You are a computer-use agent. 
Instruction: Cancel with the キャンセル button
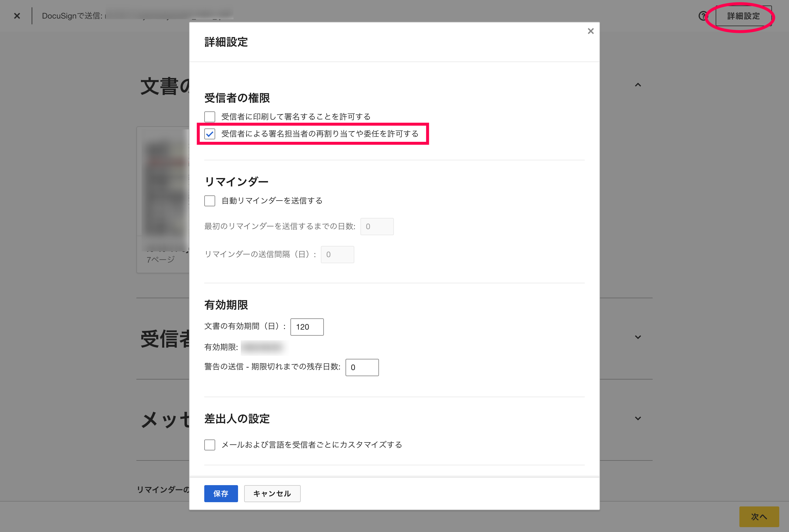[272, 493]
